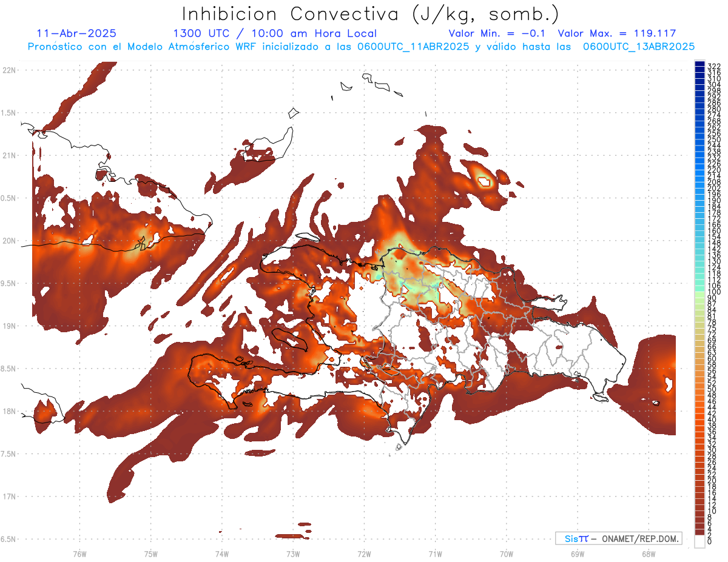The image size is (728, 562).
Task: Click the "20N" latitude label
Action: pos(9,241)
